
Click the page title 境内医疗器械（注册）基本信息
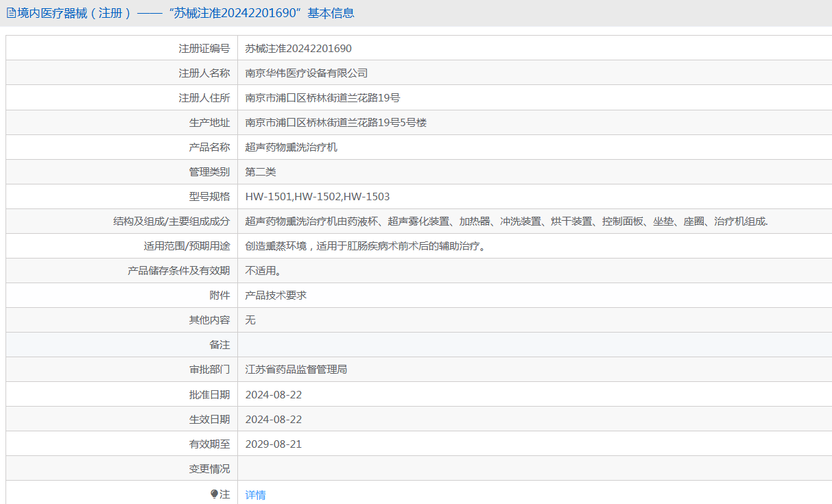(x=186, y=13)
